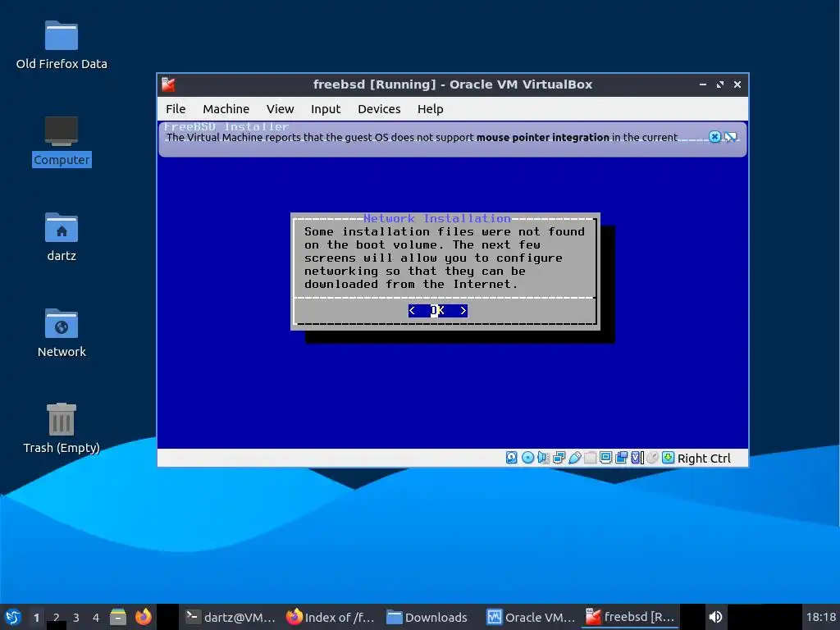Click the network adapters status icon
Viewport: 840px width, 630px height.
tap(559, 458)
